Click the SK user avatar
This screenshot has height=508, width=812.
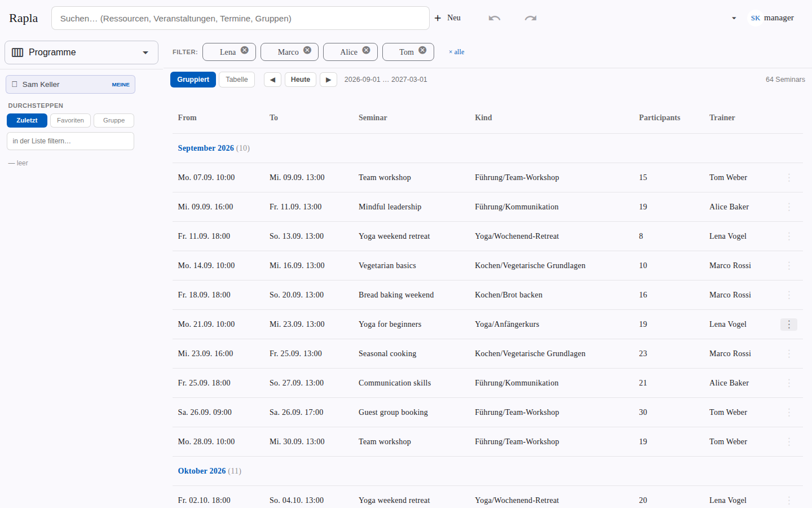click(756, 18)
